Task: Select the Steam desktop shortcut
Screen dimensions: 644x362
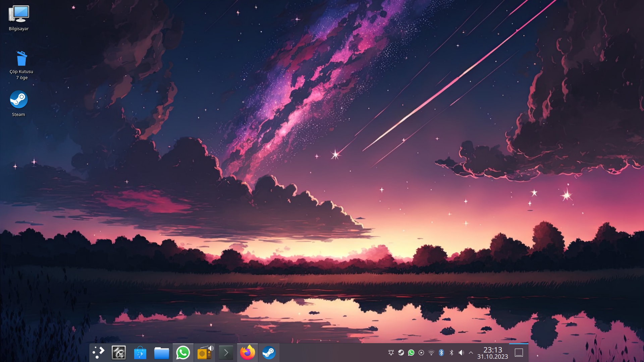Action: coord(19,100)
